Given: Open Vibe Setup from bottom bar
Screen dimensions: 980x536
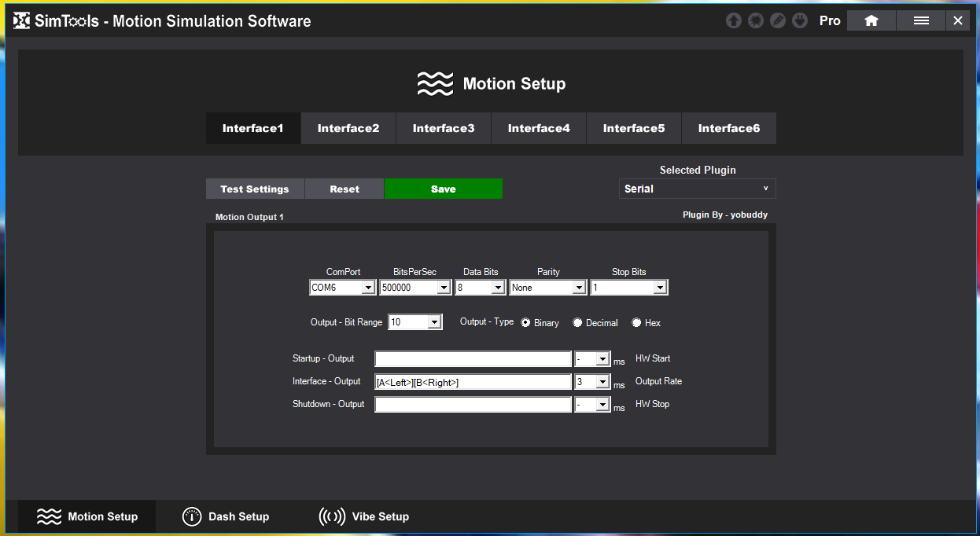Looking at the screenshot, I should 364,516.
